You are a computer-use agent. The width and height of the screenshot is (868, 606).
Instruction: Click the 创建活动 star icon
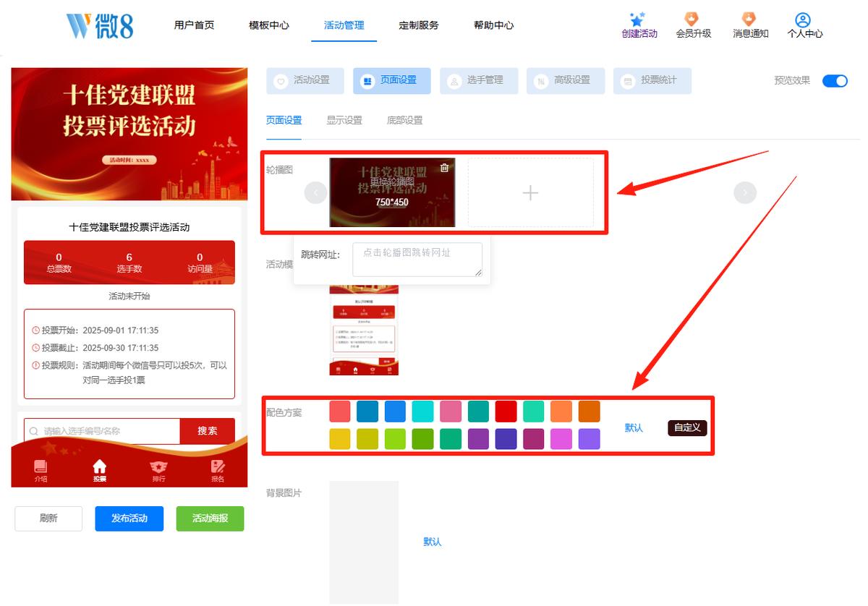[637, 20]
